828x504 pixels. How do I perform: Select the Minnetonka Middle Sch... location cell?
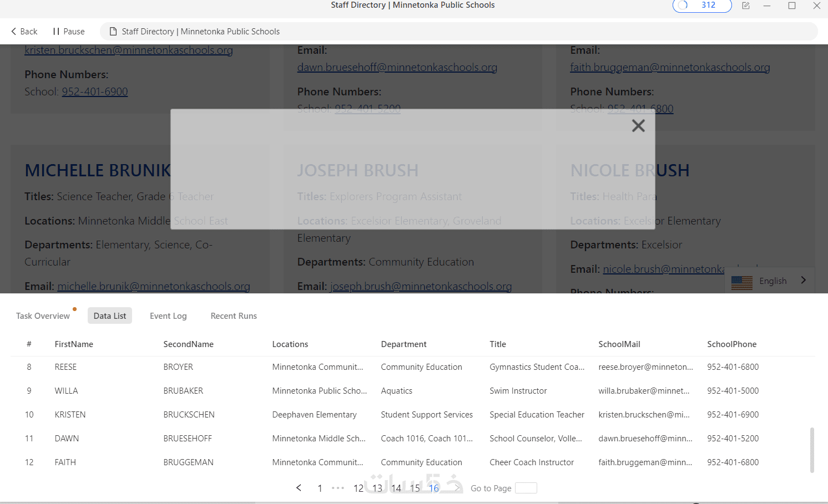319,439
